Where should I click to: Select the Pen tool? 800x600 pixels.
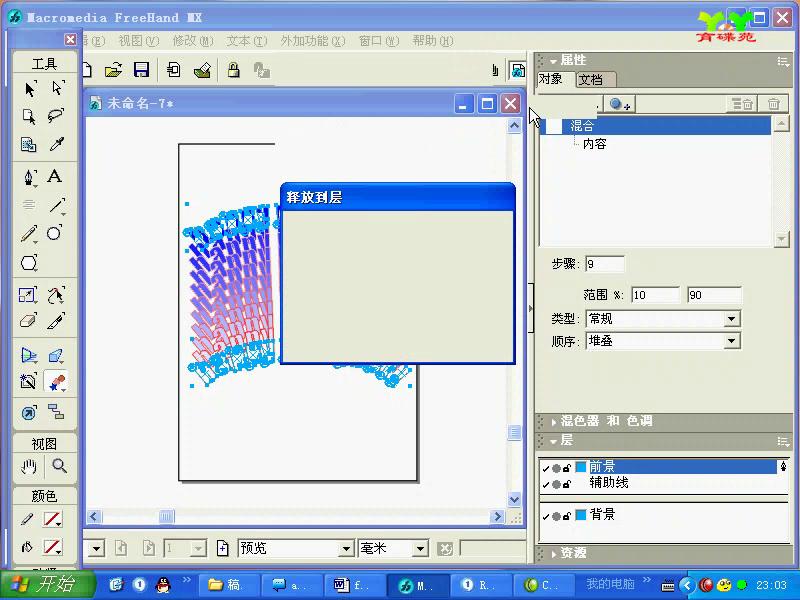pyautogui.click(x=29, y=177)
